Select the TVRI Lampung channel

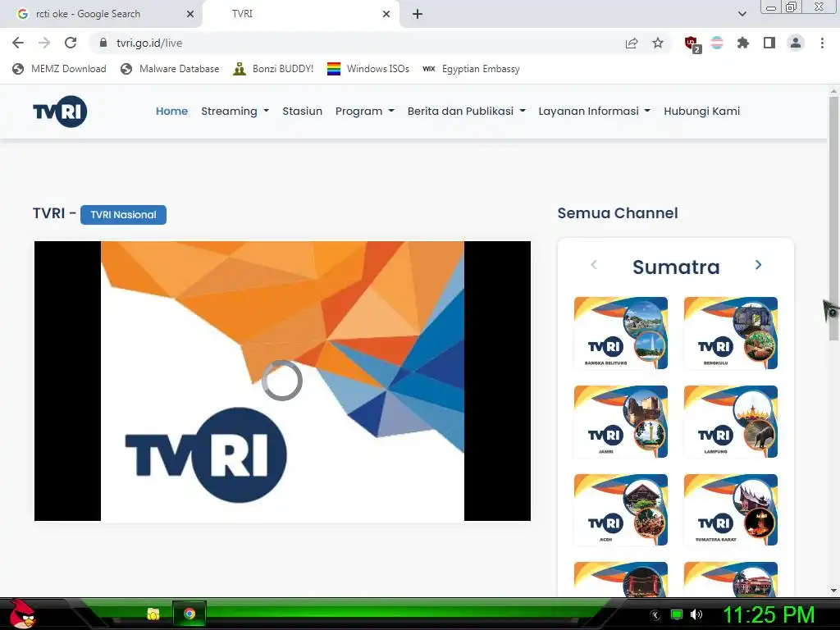pos(731,422)
